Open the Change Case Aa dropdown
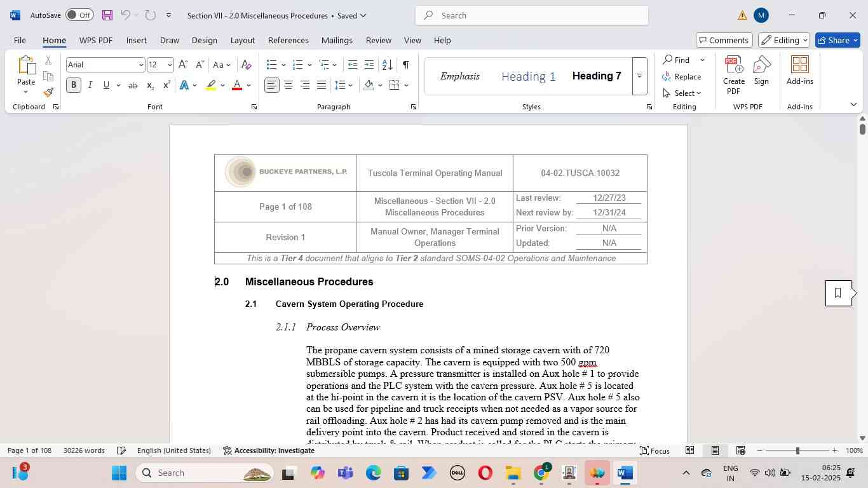Viewport: 868px width, 488px height. coord(222,65)
